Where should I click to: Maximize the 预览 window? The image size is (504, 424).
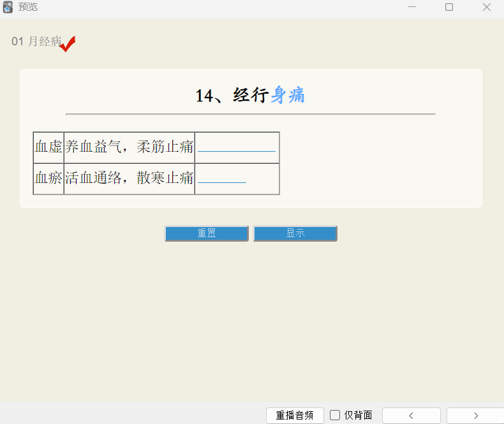coord(449,7)
